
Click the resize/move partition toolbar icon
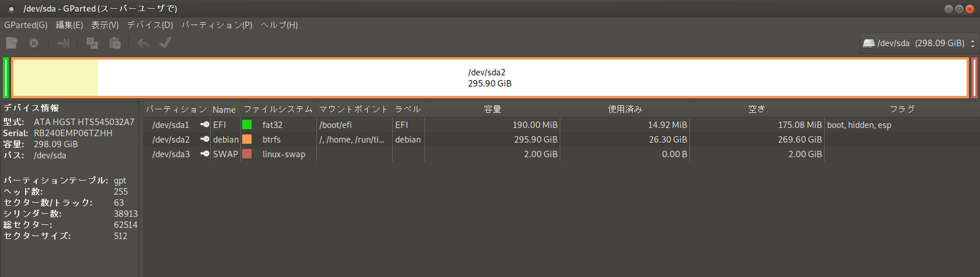point(63,43)
